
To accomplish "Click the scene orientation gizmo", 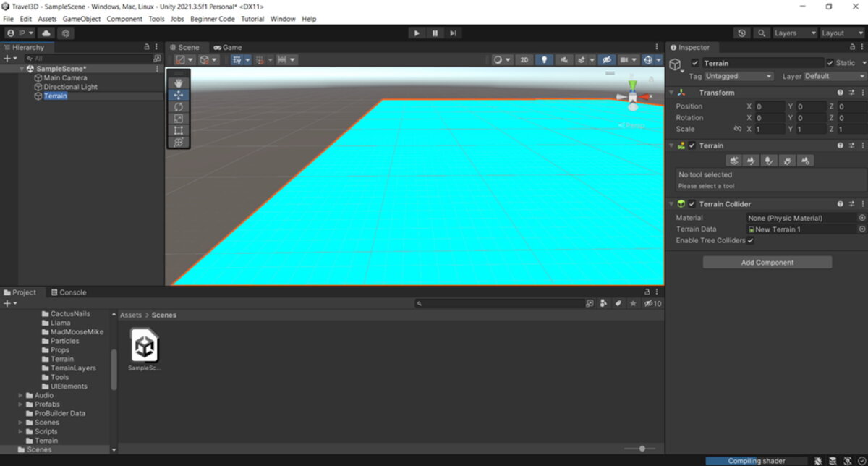I will pyautogui.click(x=633, y=96).
